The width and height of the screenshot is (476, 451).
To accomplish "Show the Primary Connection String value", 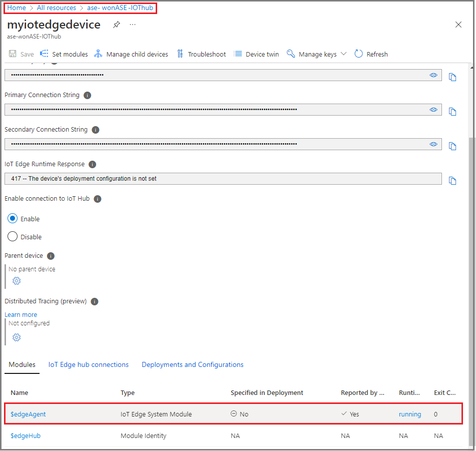I will coord(433,110).
